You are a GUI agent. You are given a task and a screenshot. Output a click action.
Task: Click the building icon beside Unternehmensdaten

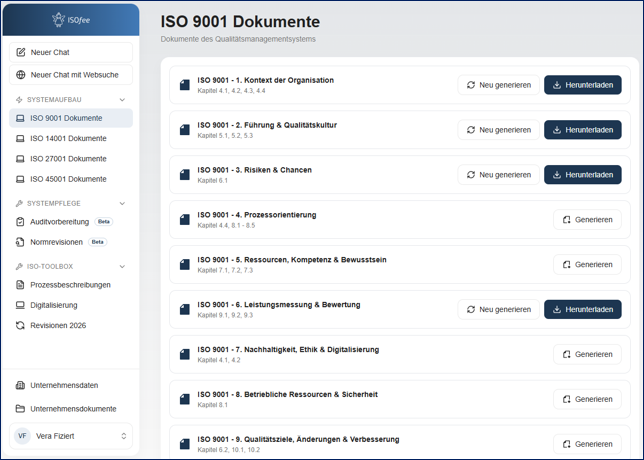(20, 385)
